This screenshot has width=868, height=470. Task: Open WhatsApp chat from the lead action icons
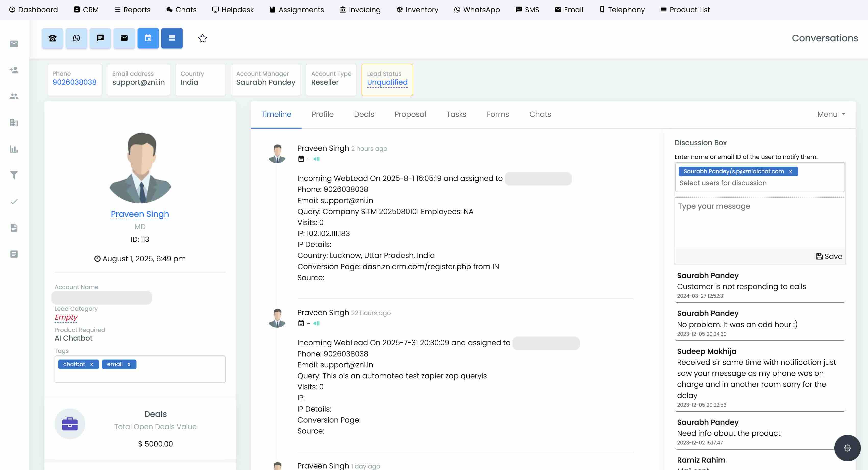tap(76, 38)
